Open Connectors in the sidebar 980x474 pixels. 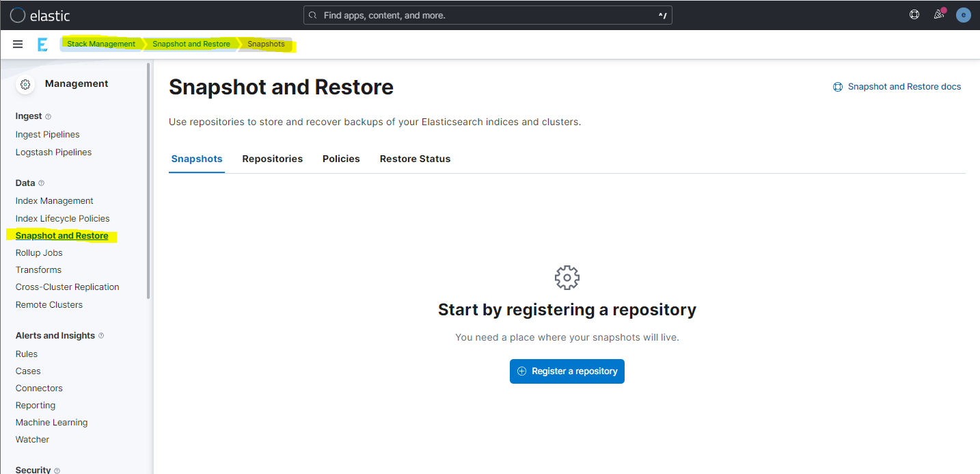pos(39,389)
